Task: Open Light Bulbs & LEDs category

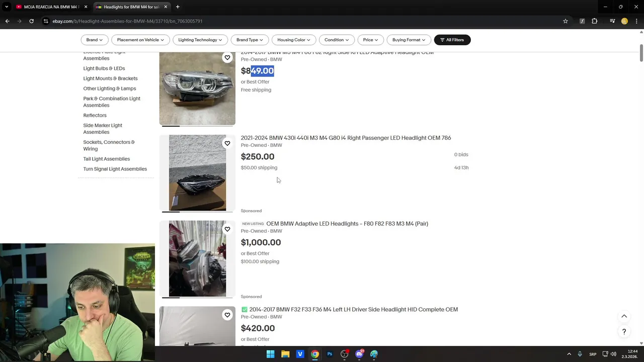Action: (x=104, y=68)
